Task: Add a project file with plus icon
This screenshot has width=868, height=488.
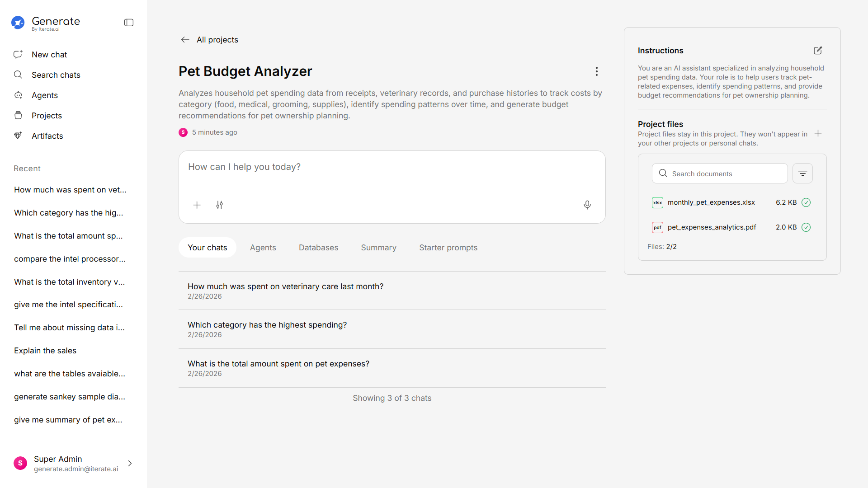Action: pos(818,133)
